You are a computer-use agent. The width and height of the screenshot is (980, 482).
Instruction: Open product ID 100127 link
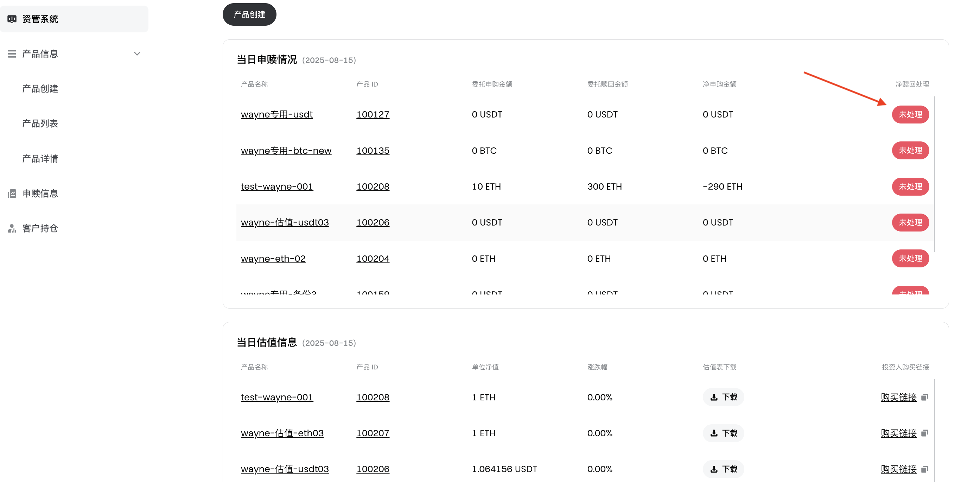click(x=373, y=114)
